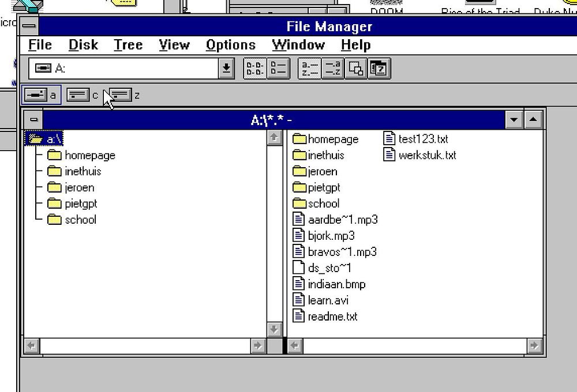Sort files by type toolbar button
The width and height of the screenshot is (577, 392).
coord(333,69)
